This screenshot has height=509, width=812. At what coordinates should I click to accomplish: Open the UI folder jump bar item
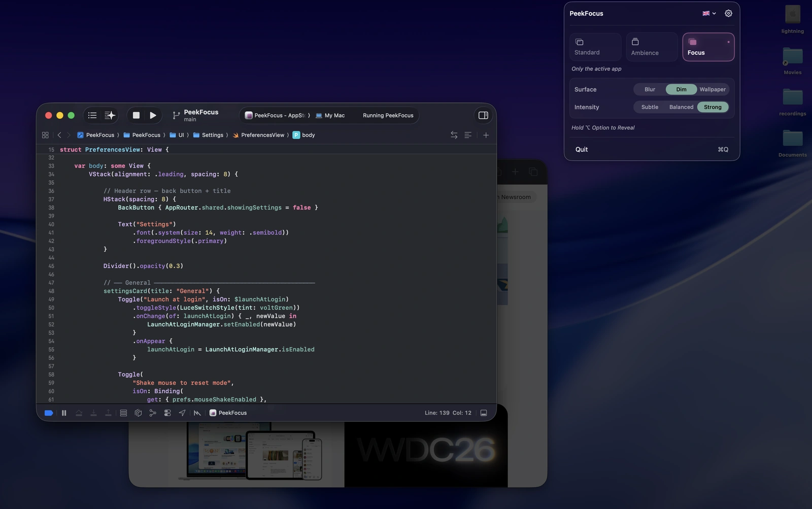click(177, 135)
